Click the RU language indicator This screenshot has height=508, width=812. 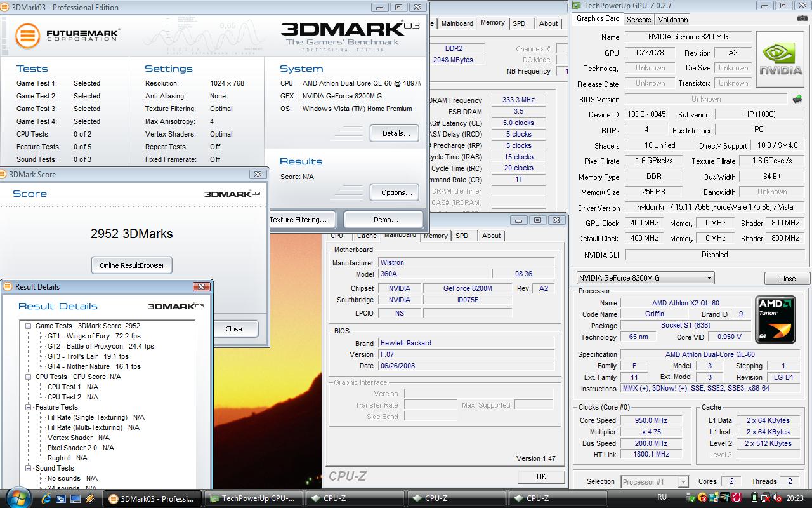pyautogui.click(x=662, y=497)
